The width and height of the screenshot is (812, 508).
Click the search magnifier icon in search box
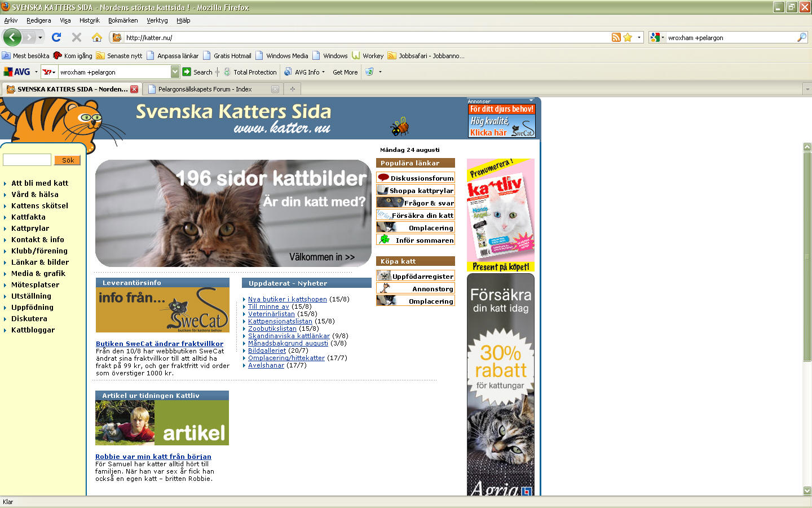[802, 37]
